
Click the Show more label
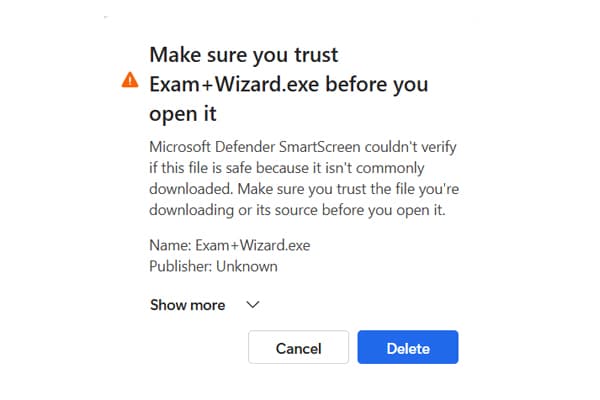pyautogui.click(x=188, y=305)
